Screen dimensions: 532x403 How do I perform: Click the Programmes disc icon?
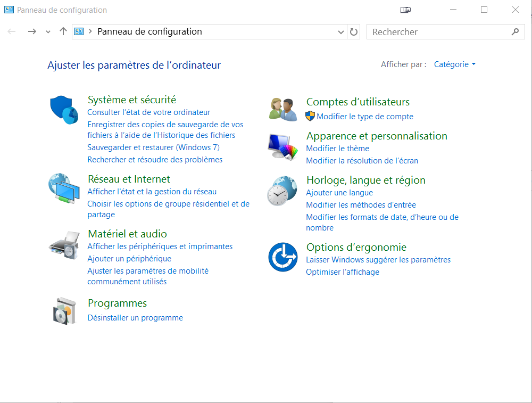coord(64,311)
